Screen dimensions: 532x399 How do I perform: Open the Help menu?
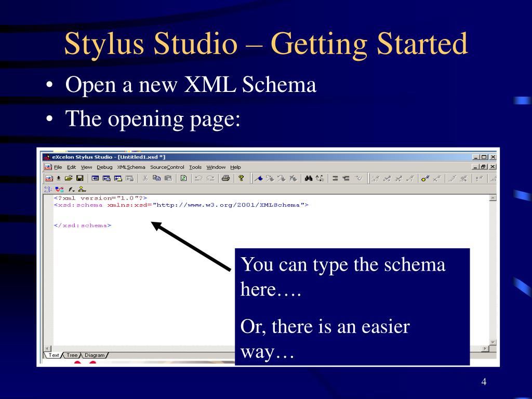coord(235,167)
